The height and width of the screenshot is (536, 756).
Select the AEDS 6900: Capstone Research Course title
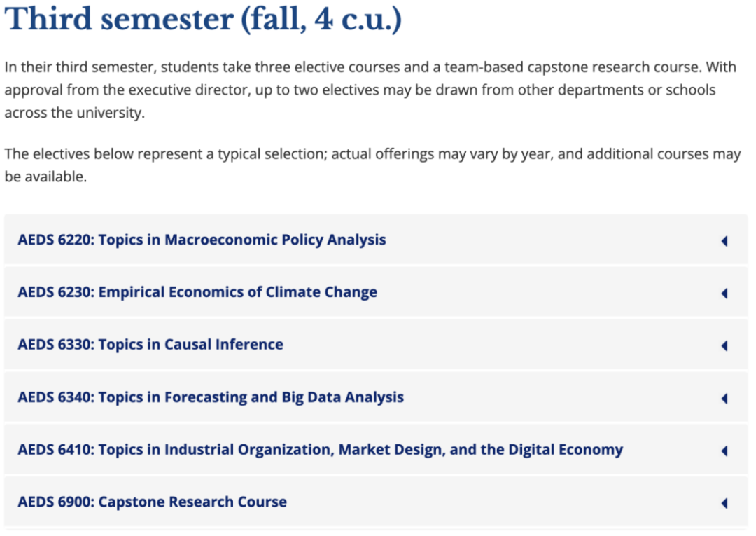(x=153, y=502)
